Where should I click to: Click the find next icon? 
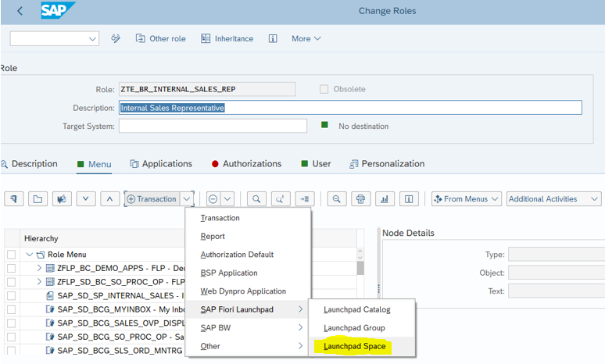pos(281,199)
